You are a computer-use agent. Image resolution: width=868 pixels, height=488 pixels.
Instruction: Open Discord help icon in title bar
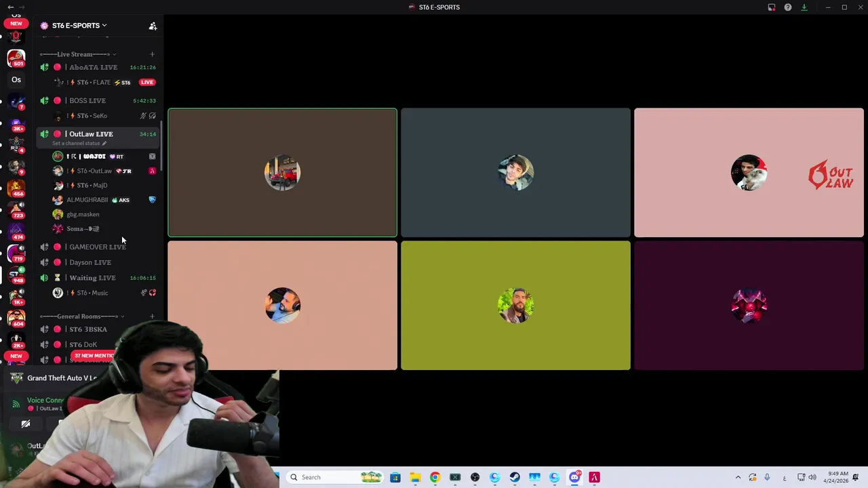coord(788,7)
